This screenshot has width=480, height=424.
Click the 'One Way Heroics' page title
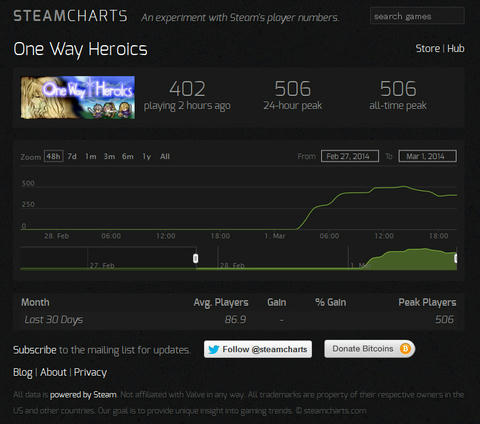tap(80, 49)
